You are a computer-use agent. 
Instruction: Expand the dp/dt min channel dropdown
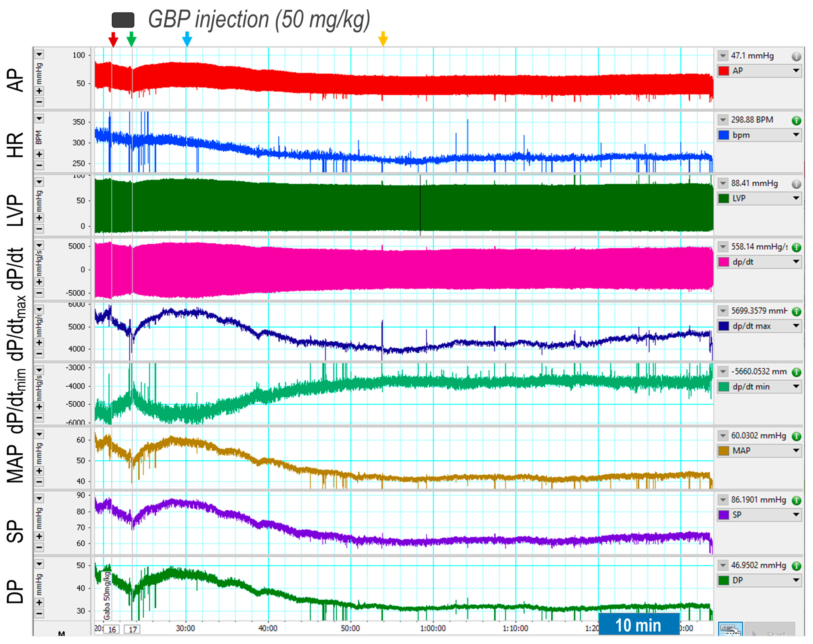coord(796,386)
